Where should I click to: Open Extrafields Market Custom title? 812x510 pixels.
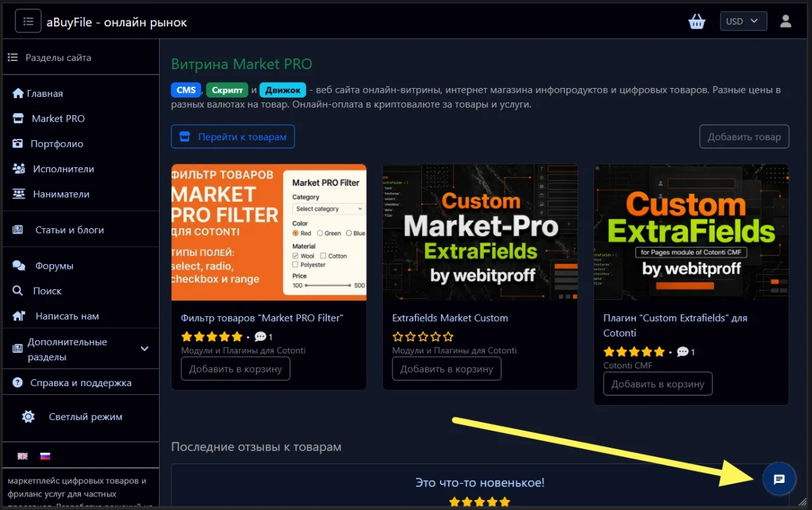[450, 318]
